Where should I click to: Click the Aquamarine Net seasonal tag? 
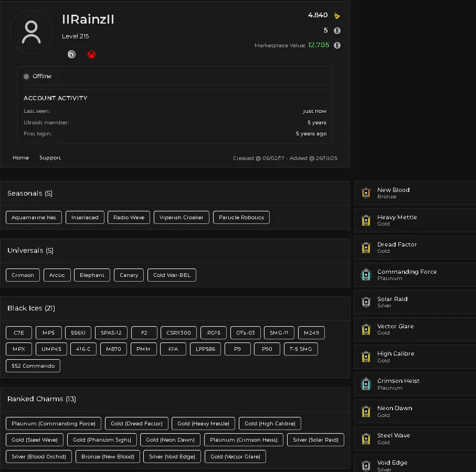[x=34, y=218]
